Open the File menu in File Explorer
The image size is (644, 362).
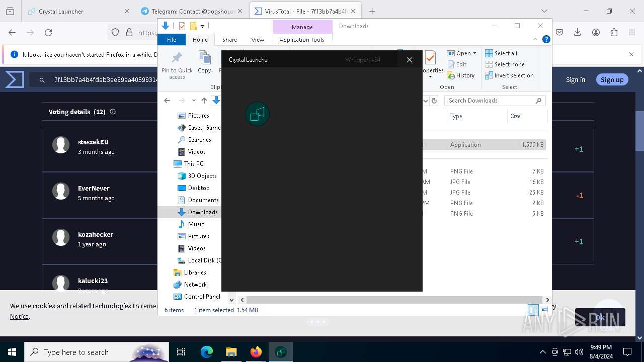coord(172,40)
